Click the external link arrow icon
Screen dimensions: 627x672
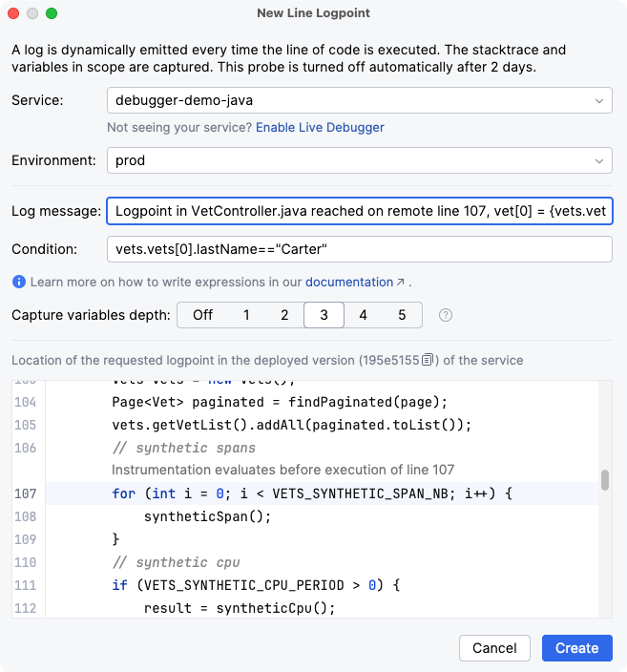coord(400,283)
